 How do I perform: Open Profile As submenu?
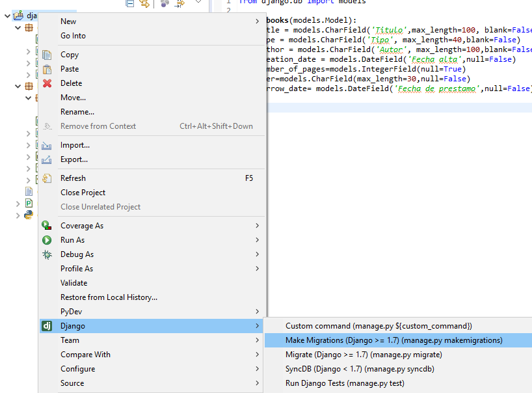click(152, 269)
